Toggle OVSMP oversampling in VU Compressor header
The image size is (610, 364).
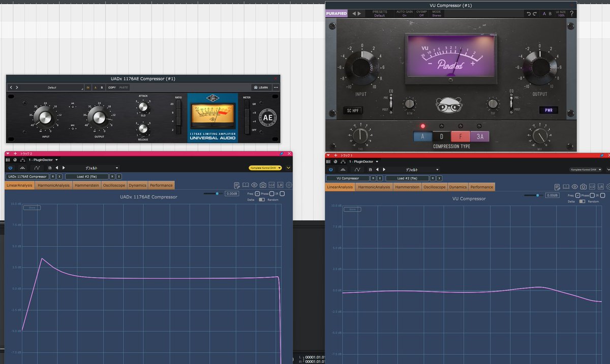tap(422, 14)
